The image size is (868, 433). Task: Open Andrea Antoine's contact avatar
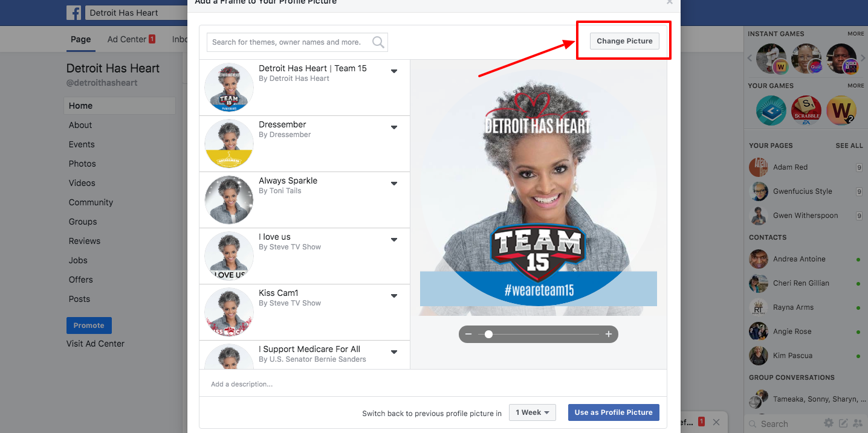[759, 259]
